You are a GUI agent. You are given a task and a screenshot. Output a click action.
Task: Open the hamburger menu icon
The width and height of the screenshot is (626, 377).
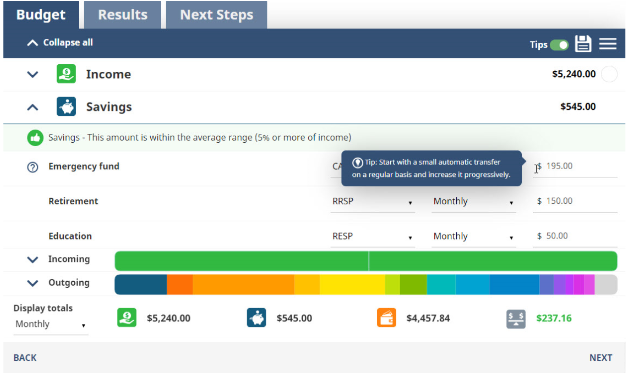(x=608, y=44)
